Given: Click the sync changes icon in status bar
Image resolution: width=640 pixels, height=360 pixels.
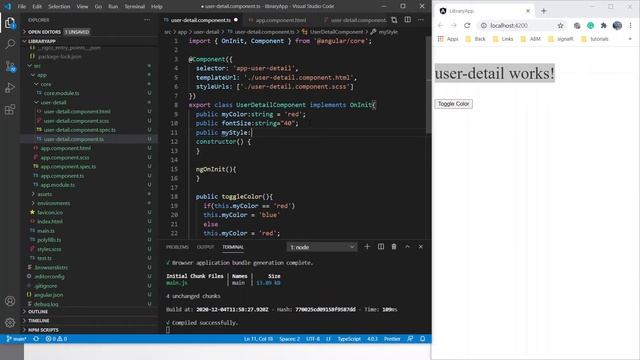Looking at the screenshot, I should point(36,339).
